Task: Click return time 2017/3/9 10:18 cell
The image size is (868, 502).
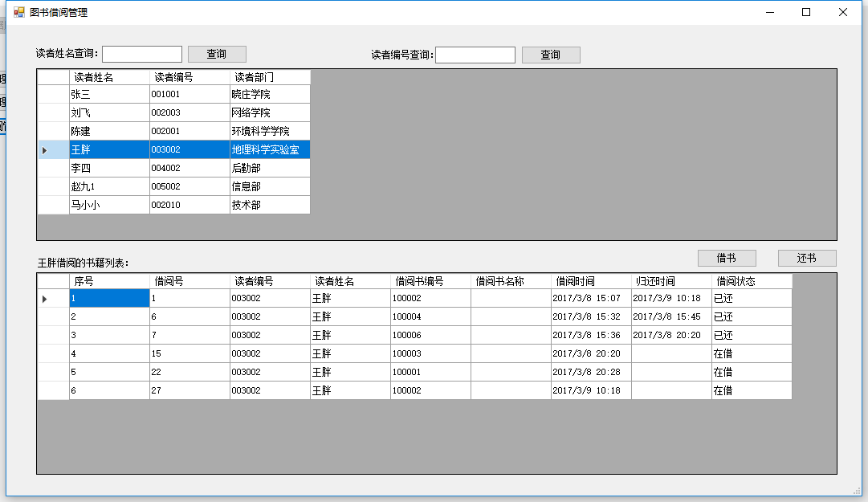Action: [x=671, y=298]
